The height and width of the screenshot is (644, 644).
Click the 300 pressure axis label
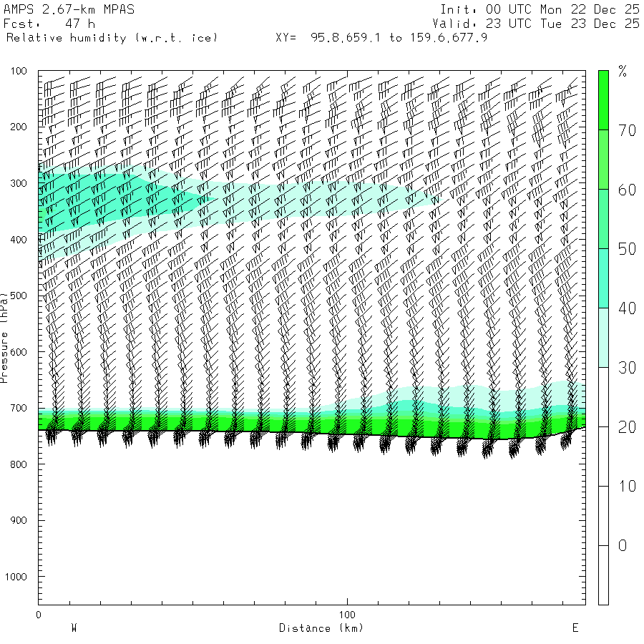point(19,183)
